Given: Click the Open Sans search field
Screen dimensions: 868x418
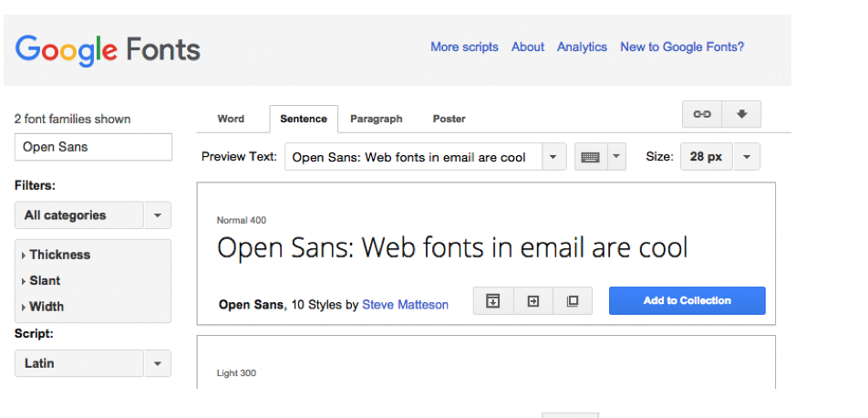Looking at the screenshot, I should [x=93, y=147].
